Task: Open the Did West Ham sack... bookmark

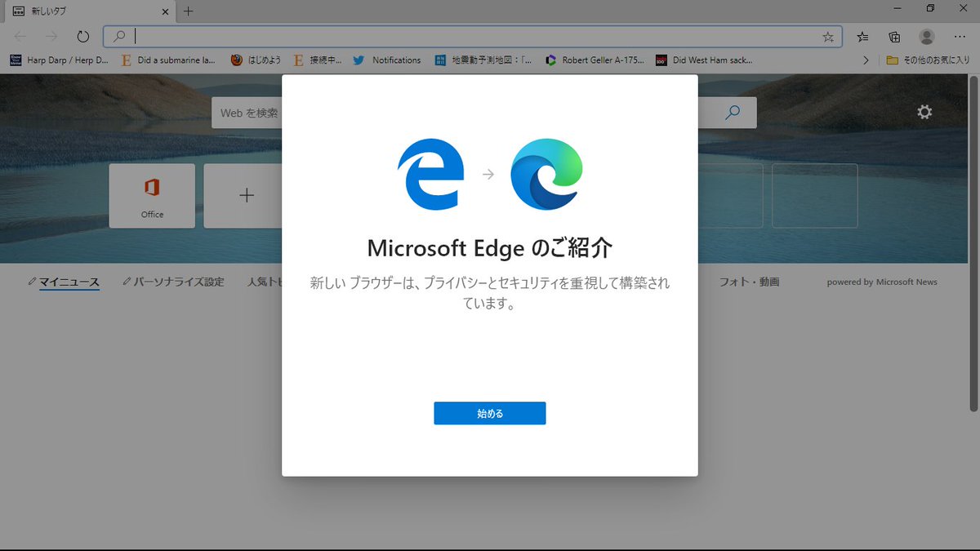Action: 704,60
